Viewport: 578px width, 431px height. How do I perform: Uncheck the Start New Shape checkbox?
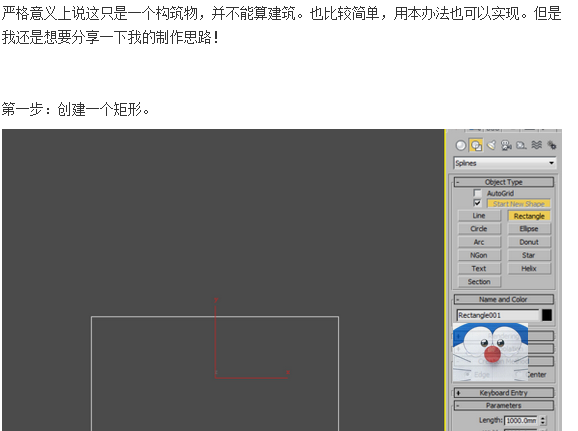(x=477, y=203)
